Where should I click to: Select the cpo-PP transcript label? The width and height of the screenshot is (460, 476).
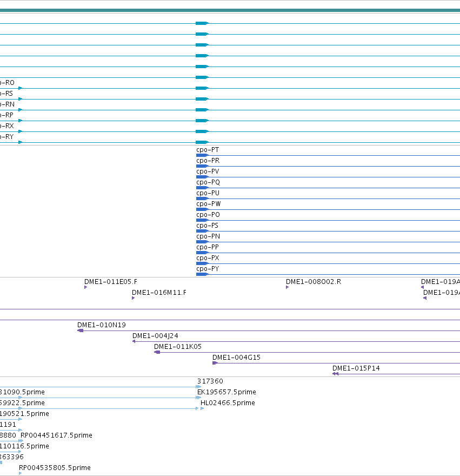(208, 247)
